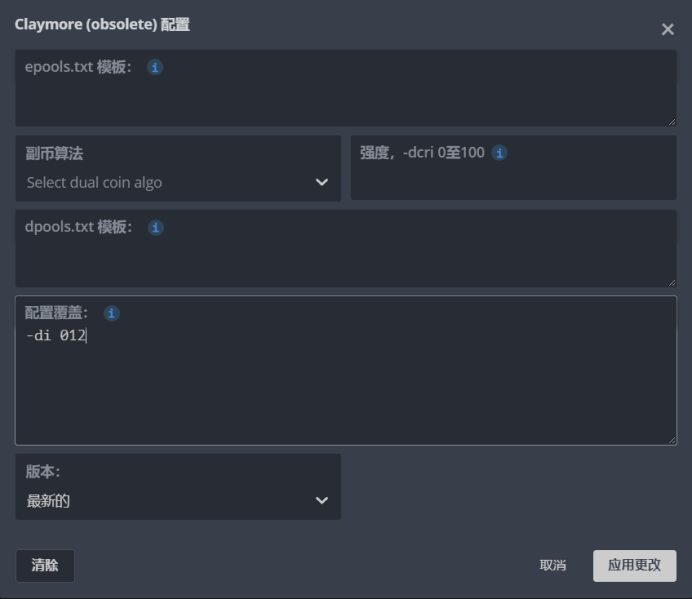This screenshot has height=599, width=692.
Task: Grab resize handle of 配置覆盖 text area
Action: pyautogui.click(x=671, y=439)
